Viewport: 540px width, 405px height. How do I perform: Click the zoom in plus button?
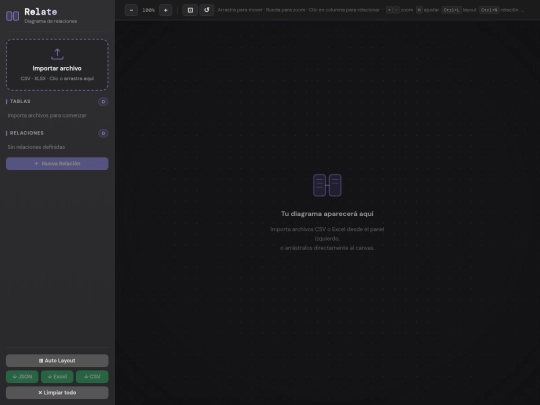pyautogui.click(x=166, y=10)
